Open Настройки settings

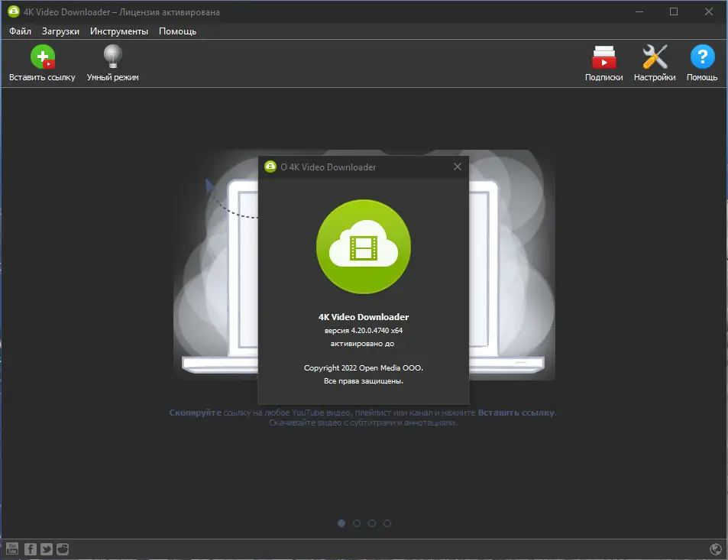(654, 63)
